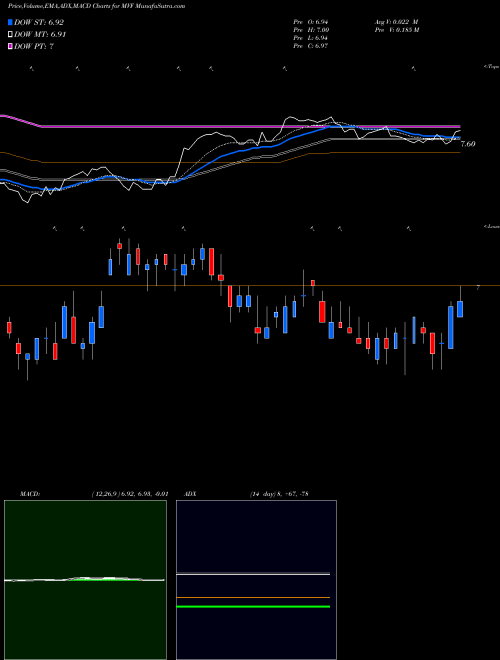Click inside the green MACD chart panel
This screenshot has width=500, height=660.
coord(85,579)
